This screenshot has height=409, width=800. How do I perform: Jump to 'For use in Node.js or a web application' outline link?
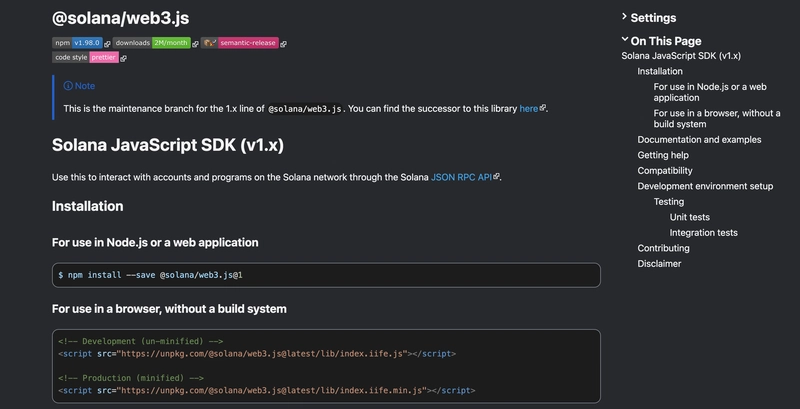point(710,92)
